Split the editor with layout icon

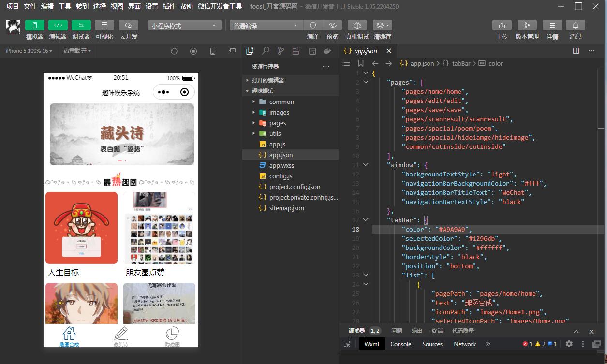(x=576, y=51)
